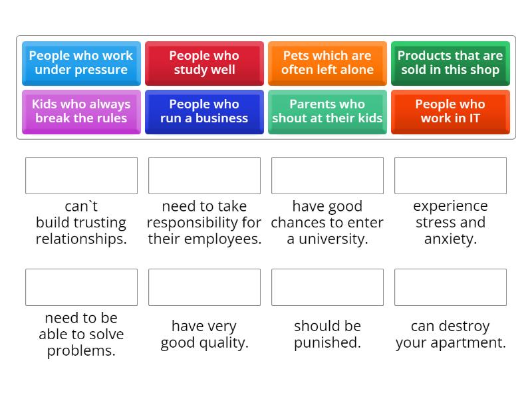This screenshot has height=399, width=532.
Task: Click the 'have very good quality.' text
Action: pos(204,334)
